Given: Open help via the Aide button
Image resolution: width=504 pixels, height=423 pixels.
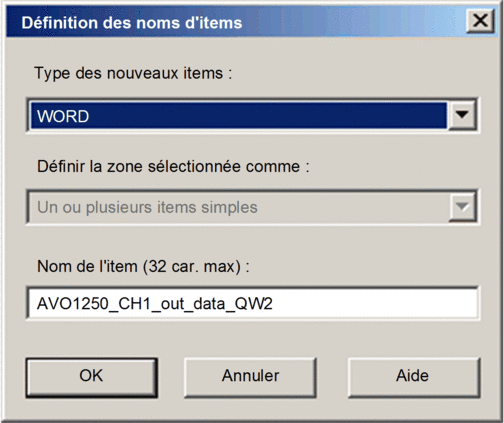Looking at the screenshot, I should tap(414, 377).
